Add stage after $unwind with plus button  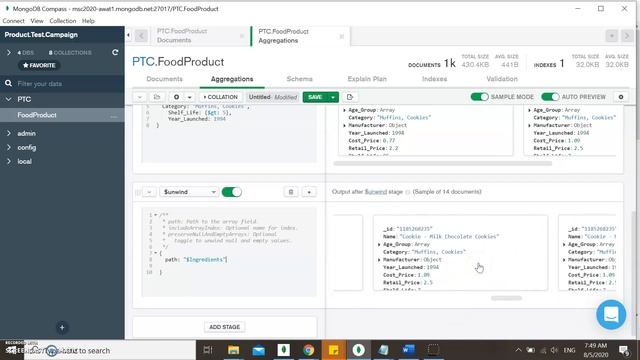309,192
